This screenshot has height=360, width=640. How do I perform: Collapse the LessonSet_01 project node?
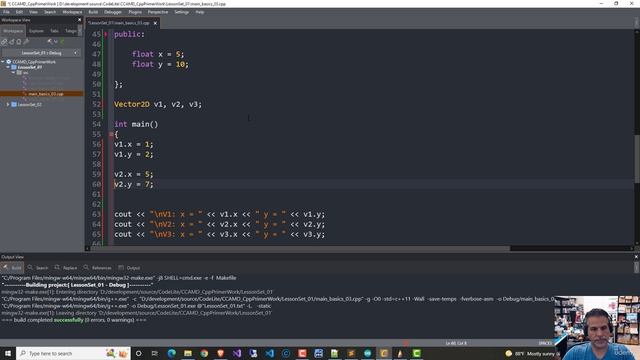8,67
